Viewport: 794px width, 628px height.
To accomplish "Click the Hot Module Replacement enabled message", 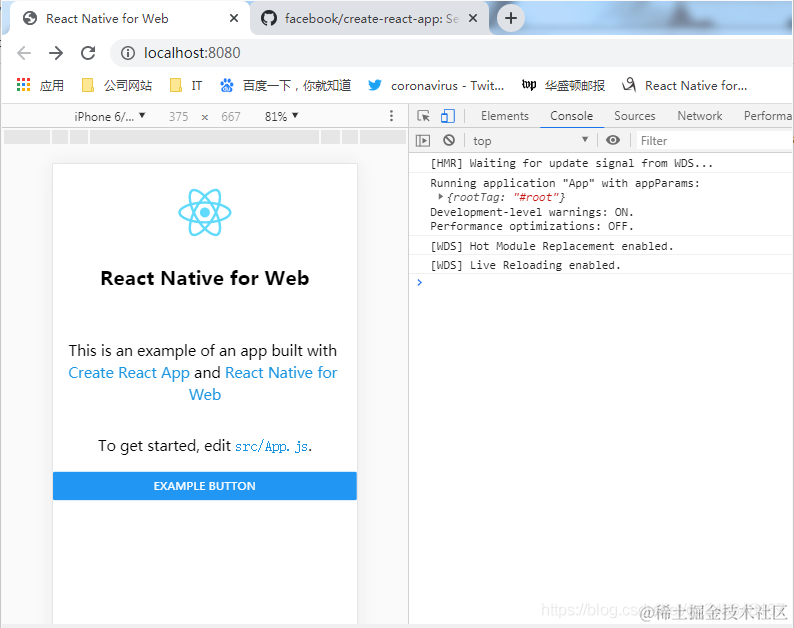I will pyautogui.click(x=551, y=246).
